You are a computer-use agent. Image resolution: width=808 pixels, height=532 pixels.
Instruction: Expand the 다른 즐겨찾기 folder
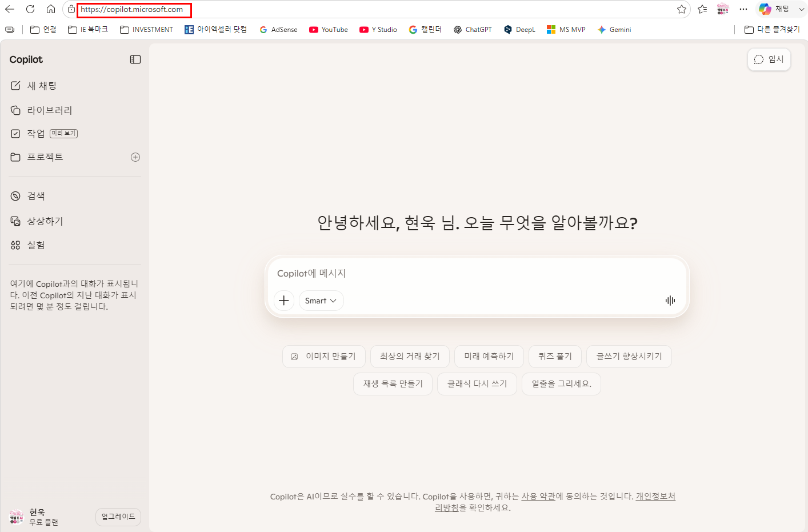coord(772,30)
